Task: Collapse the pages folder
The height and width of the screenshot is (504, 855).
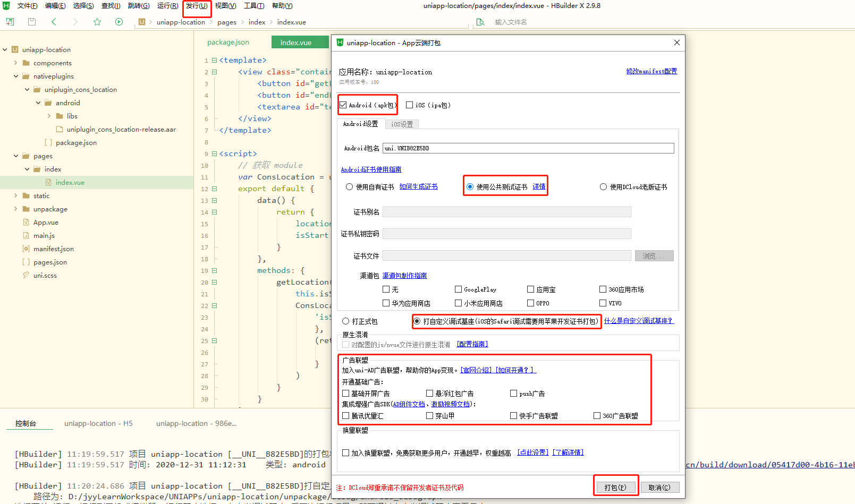Action: pyautogui.click(x=15, y=156)
